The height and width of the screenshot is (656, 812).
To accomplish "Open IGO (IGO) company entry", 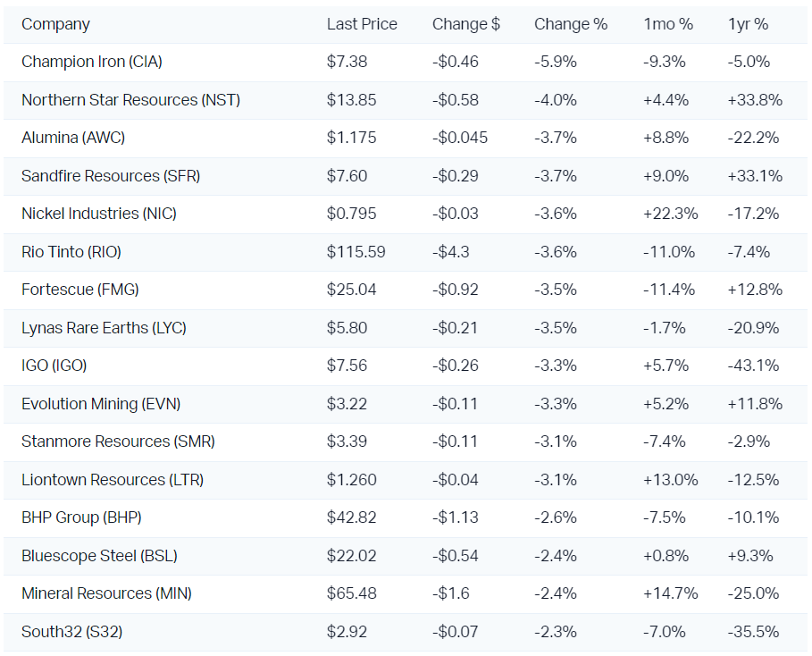I will tap(54, 366).
